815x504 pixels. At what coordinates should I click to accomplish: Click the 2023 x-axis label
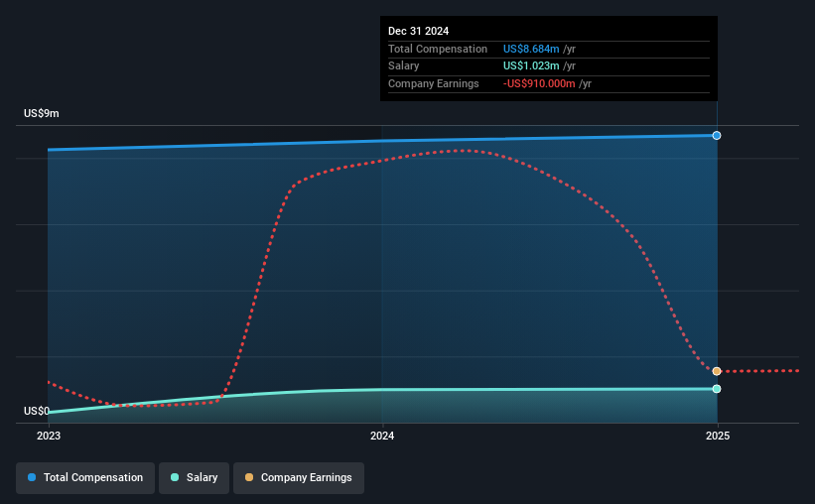(x=49, y=436)
